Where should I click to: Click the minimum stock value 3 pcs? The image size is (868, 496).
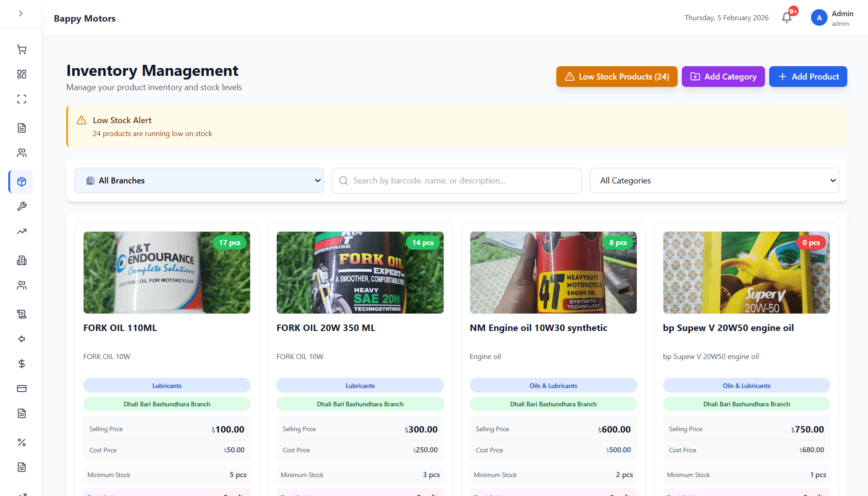pyautogui.click(x=431, y=475)
